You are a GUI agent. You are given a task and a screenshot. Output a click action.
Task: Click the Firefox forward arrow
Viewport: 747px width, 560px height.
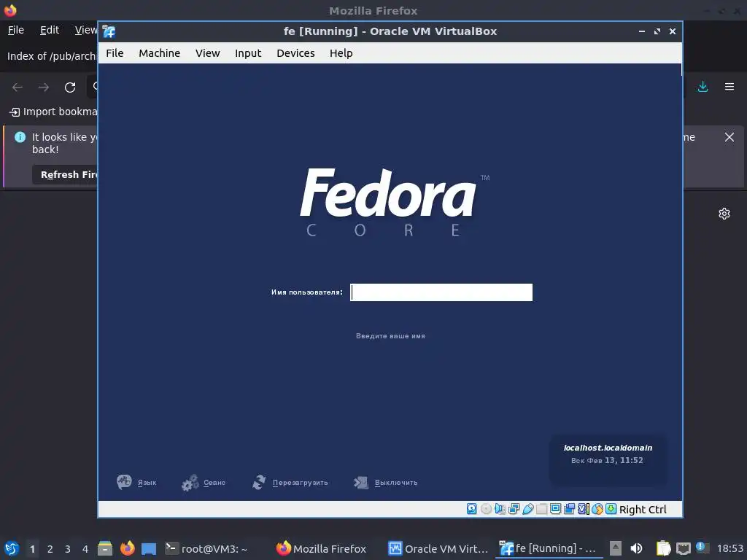(x=44, y=87)
